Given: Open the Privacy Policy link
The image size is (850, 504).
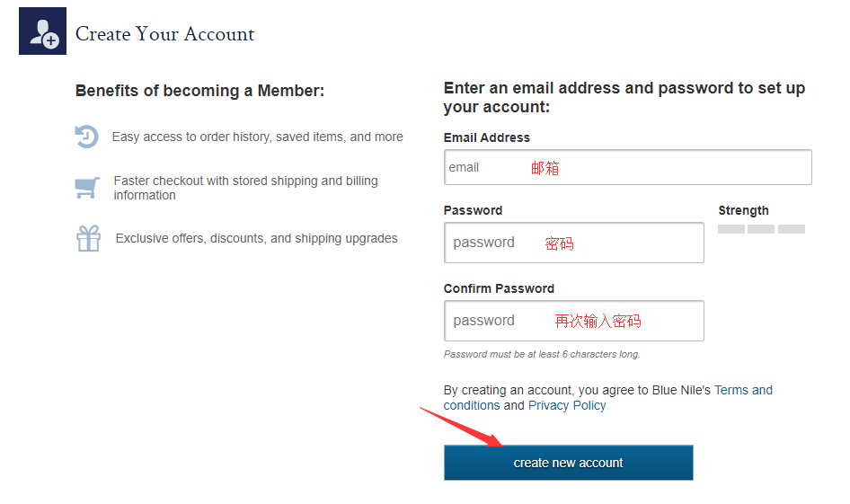Looking at the screenshot, I should [x=567, y=405].
